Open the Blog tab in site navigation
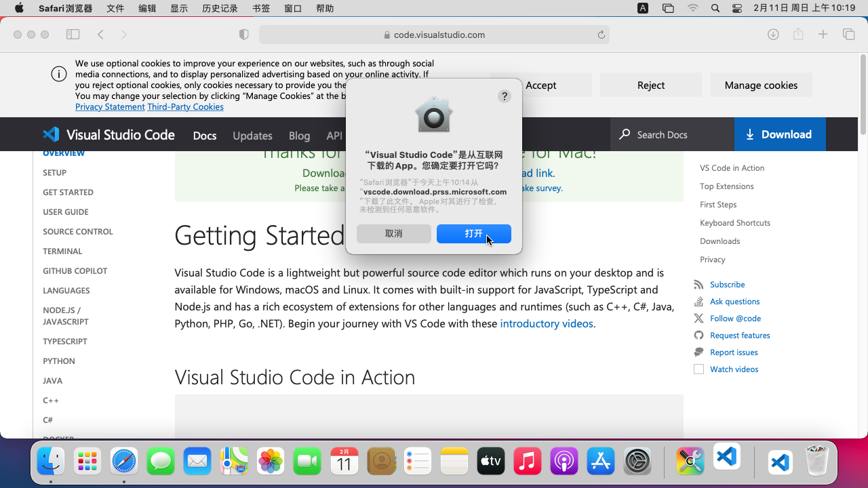The width and height of the screenshot is (868, 488). click(x=299, y=136)
